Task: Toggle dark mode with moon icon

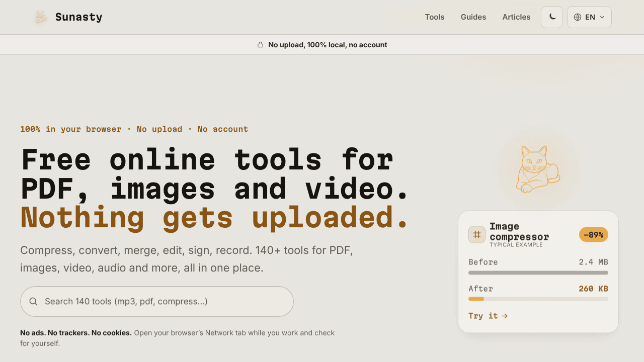Action: tap(552, 17)
